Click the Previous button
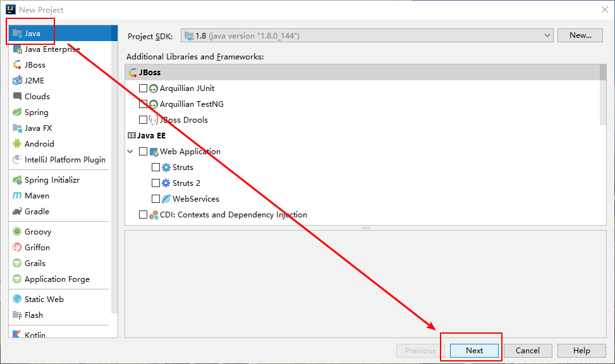Screen dimensions: 615x364 (420, 350)
